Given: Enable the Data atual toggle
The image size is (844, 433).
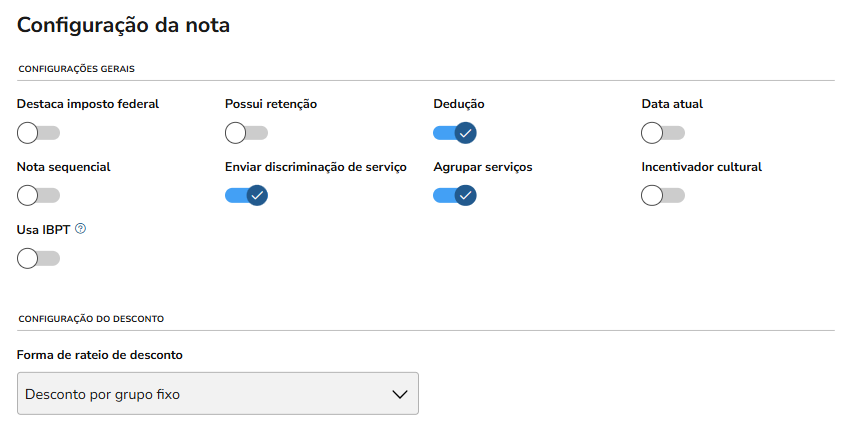Looking at the screenshot, I should click(662, 133).
